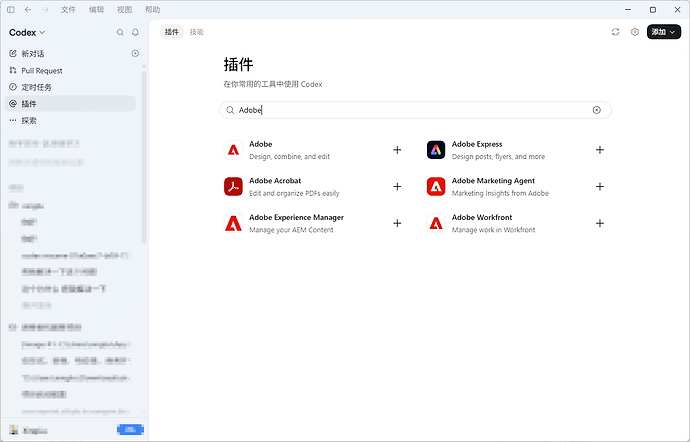The image size is (690, 442).
Task: Click 'Manage your AEM Content' description
Action: pyautogui.click(x=291, y=230)
